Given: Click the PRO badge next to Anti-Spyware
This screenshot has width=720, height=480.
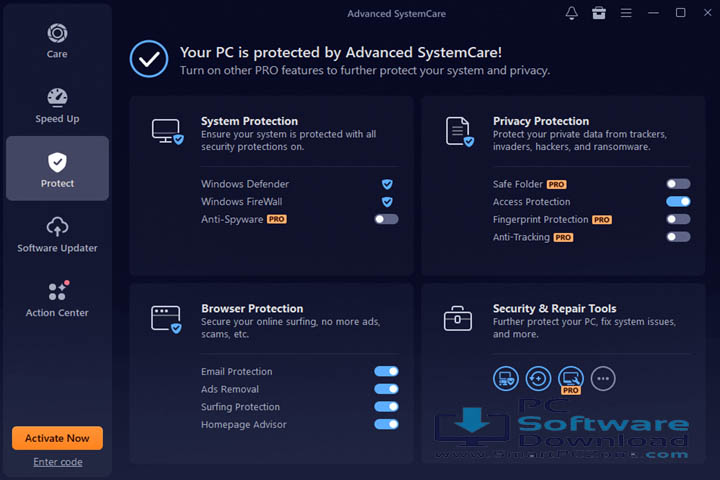Looking at the screenshot, I should tap(277, 220).
